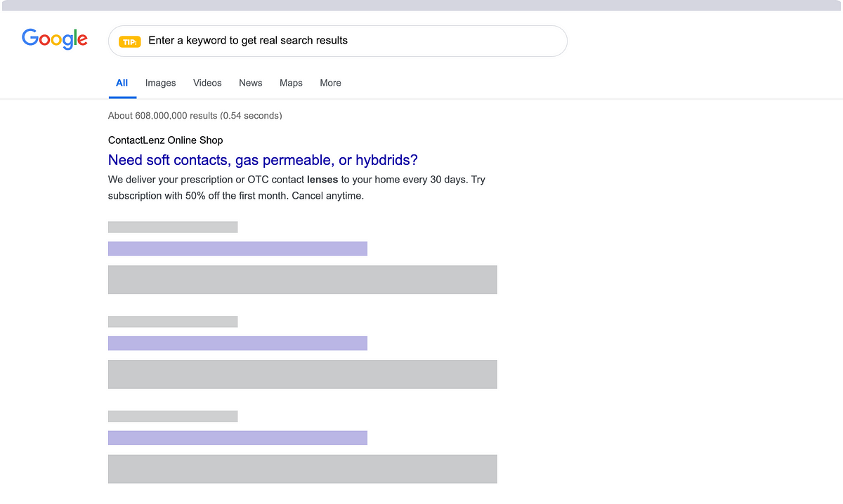The image size is (843, 504).
Task: Expand the More menu
Action: point(330,83)
